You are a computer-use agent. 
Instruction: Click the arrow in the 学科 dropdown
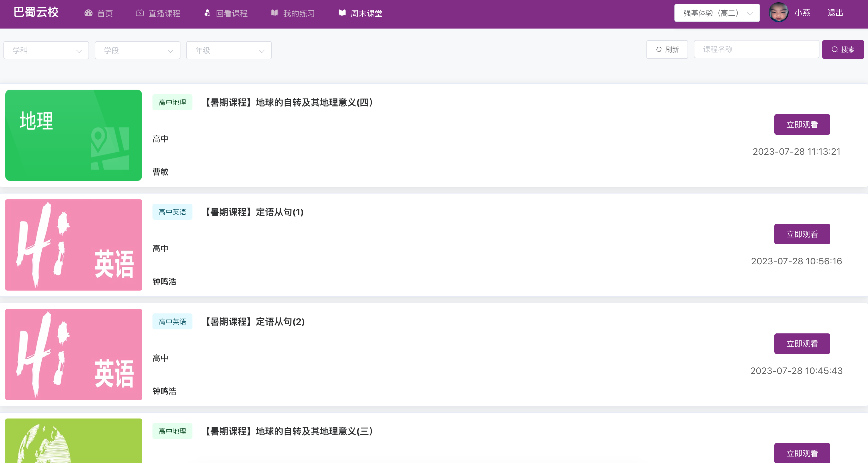79,51
